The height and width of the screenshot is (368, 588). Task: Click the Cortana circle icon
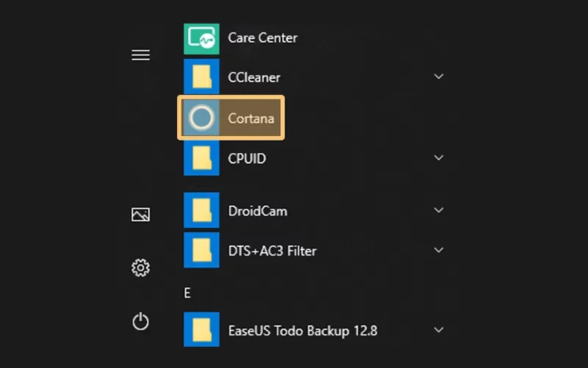pos(201,118)
